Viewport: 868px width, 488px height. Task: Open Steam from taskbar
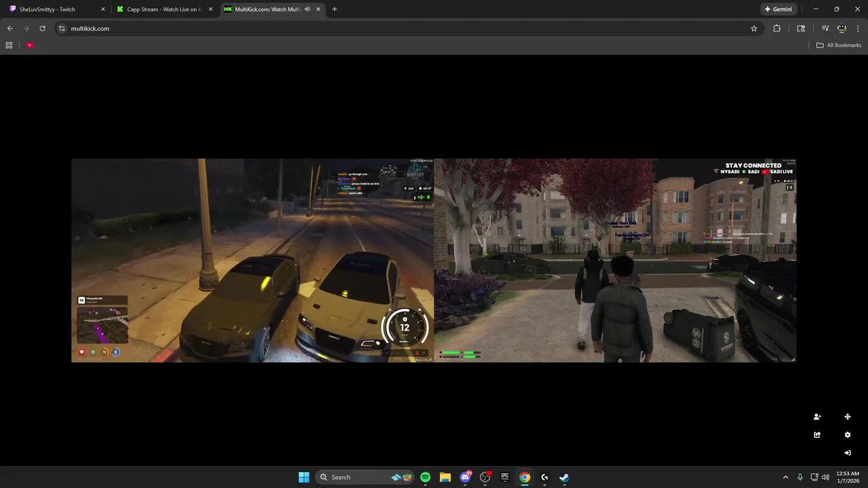click(x=564, y=477)
